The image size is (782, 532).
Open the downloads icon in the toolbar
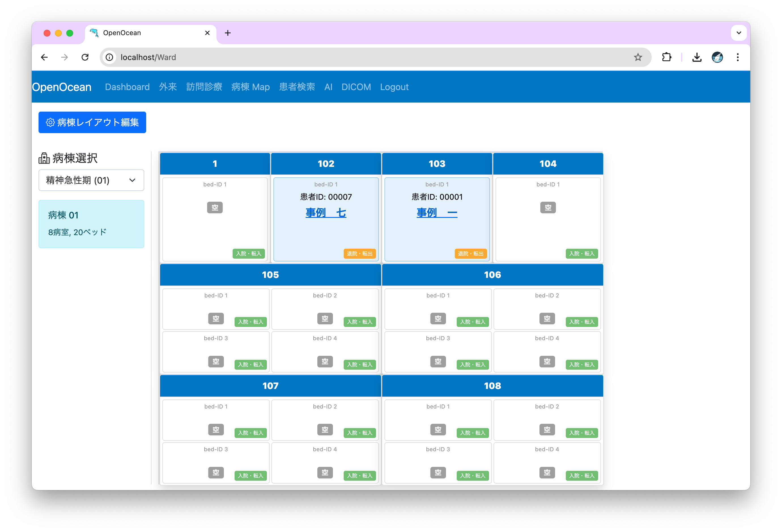pos(696,57)
